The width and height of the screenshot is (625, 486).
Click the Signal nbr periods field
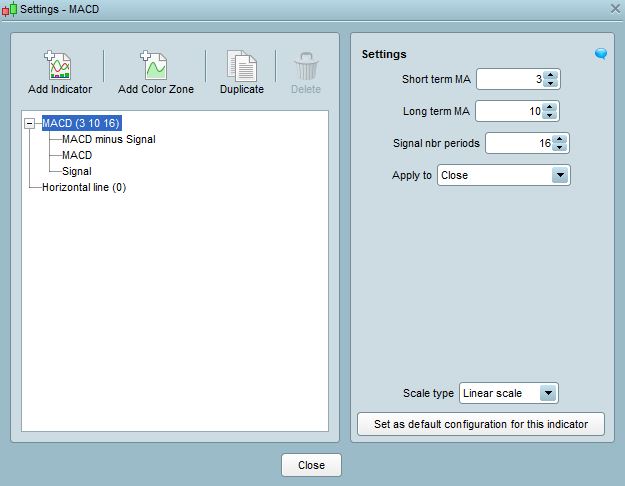(519, 143)
